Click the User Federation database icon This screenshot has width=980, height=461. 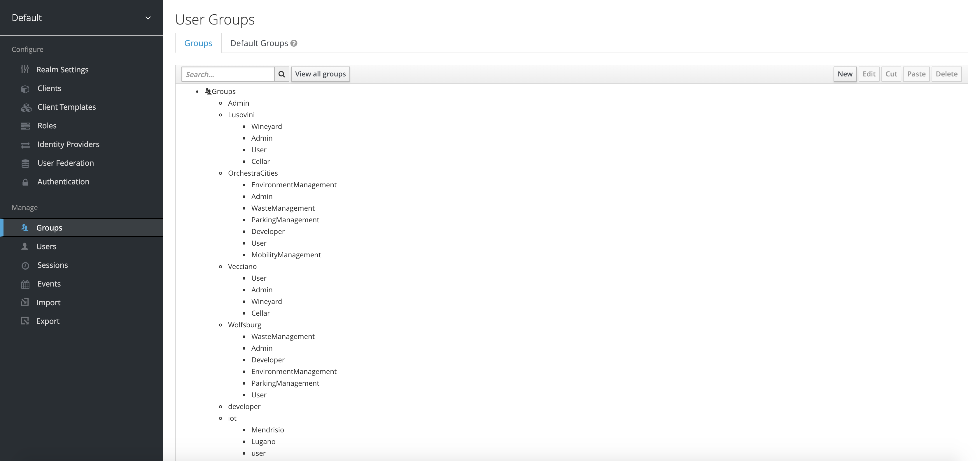25,164
